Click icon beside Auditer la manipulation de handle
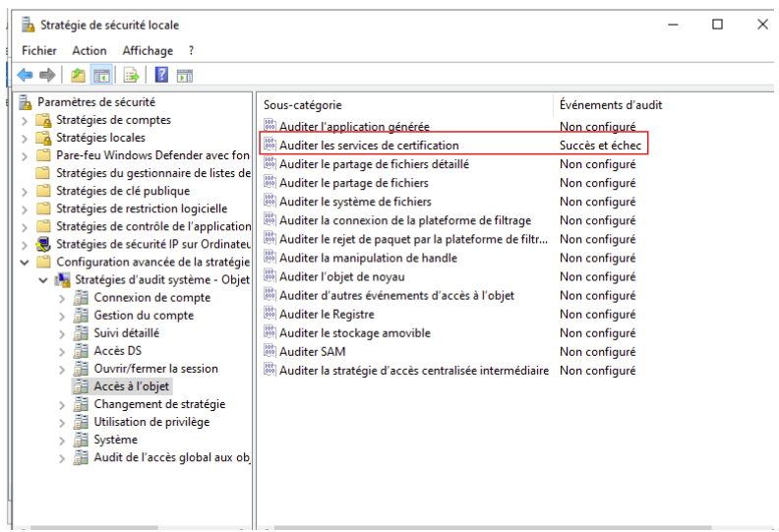 270,258
